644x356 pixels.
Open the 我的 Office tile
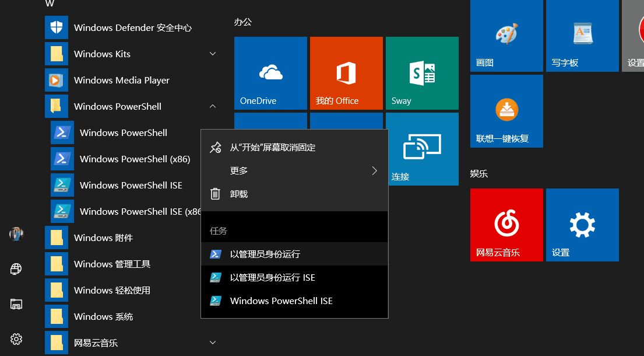[x=346, y=73]
